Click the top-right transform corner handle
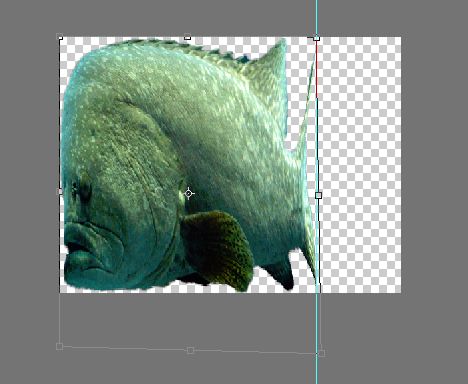The image size is (468, 384). tap(316, 38)
